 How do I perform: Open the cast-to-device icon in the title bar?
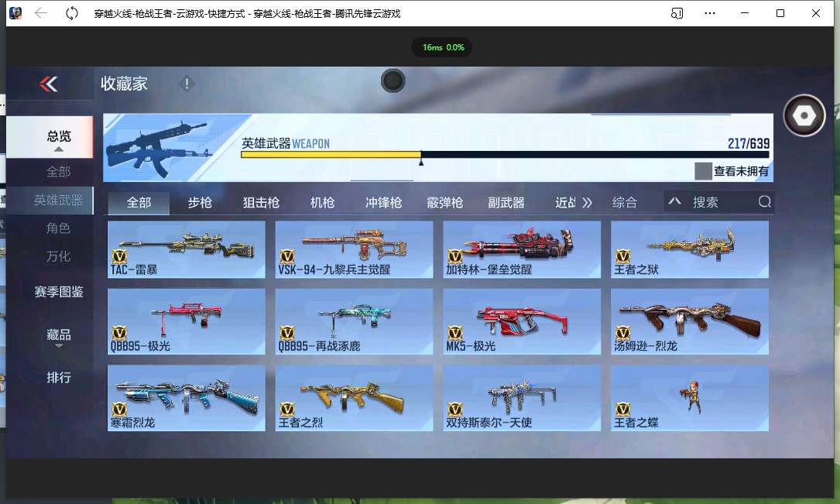pyautogui.click(x=677, y=13)
